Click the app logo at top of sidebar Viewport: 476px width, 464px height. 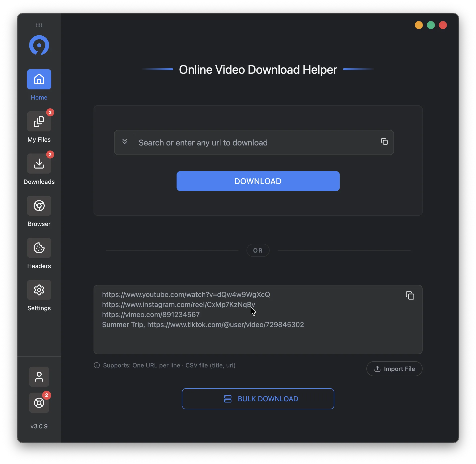39,45
